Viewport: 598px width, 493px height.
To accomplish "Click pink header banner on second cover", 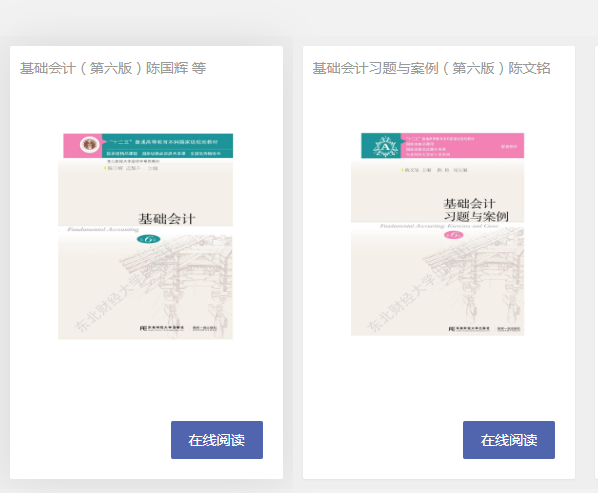I will coord(462,145).
